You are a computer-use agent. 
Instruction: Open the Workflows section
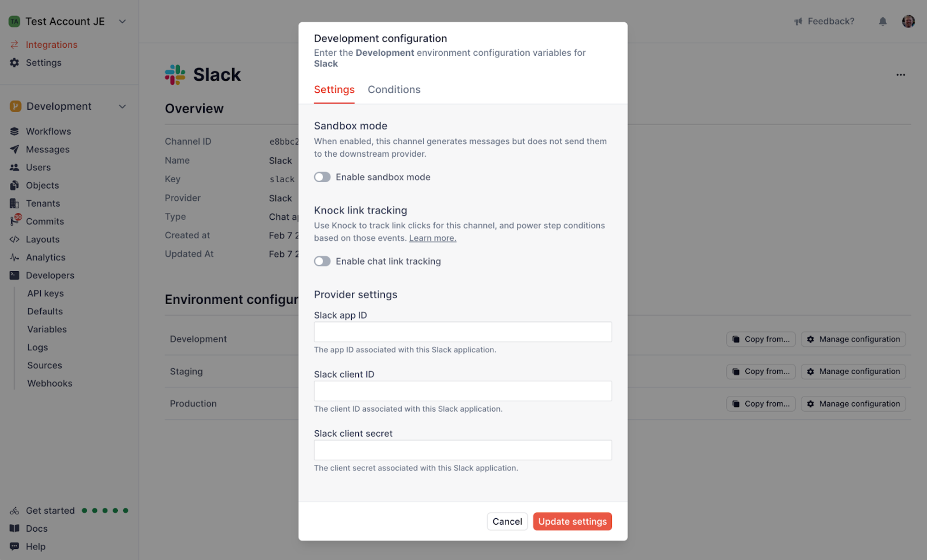pos(48,131)
